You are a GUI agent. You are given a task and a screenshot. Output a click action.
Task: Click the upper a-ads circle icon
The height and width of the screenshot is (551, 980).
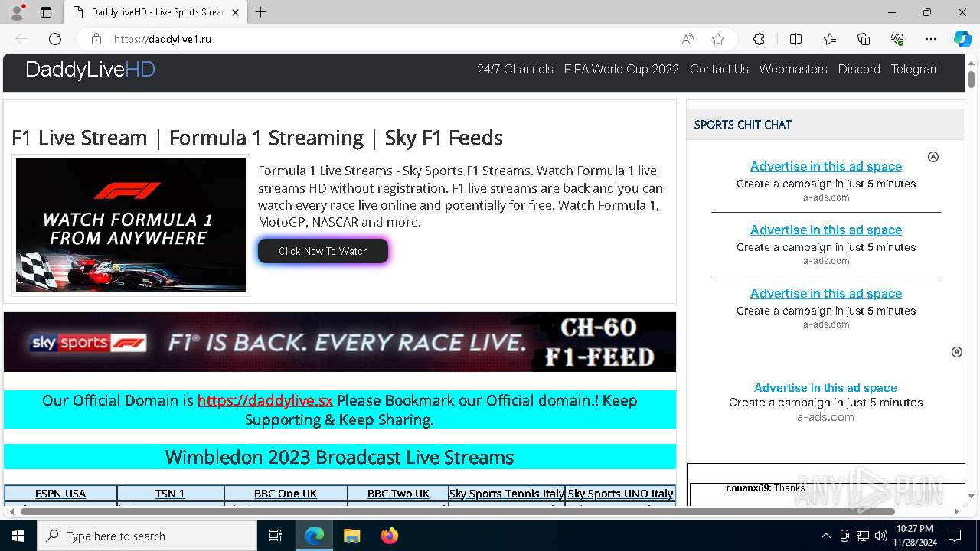pyautogui.click(x=933, y=157)
